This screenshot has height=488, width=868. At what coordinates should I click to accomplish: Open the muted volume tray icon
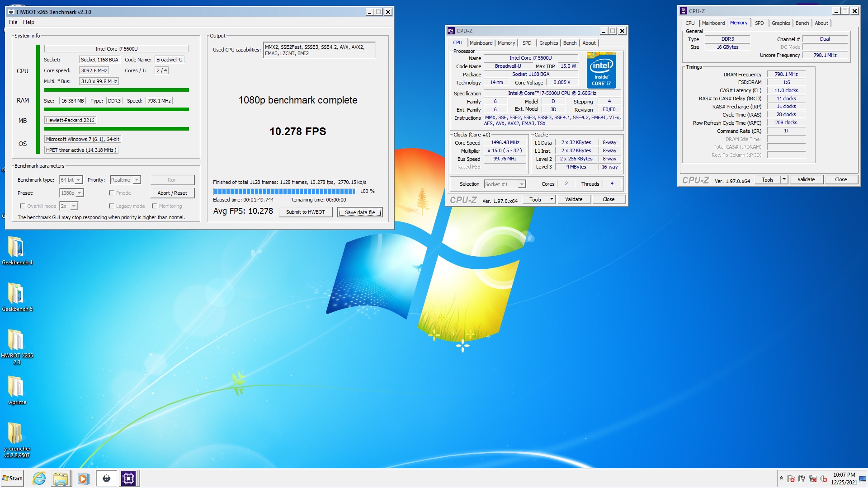click(x=824, y=479)
